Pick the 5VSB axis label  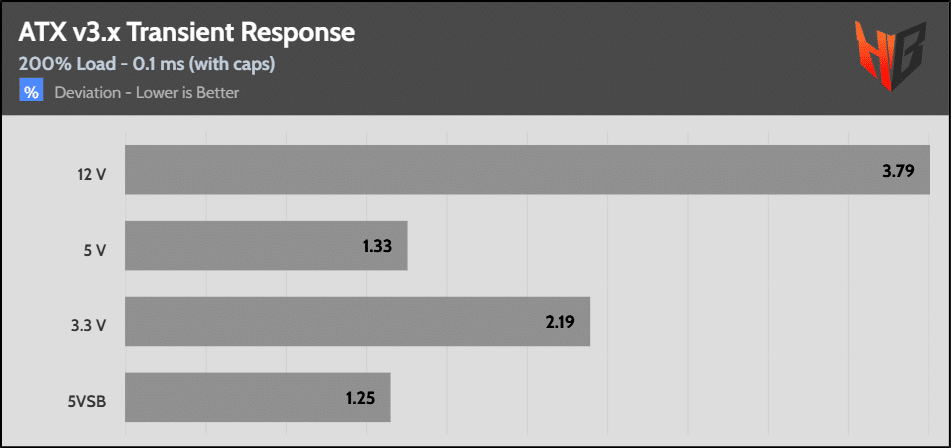86,398
